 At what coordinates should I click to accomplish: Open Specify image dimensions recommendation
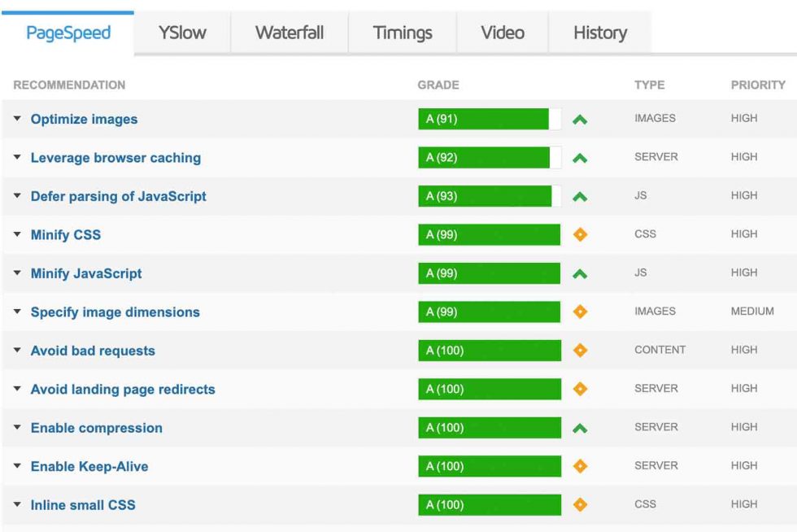tap(115, 312)
